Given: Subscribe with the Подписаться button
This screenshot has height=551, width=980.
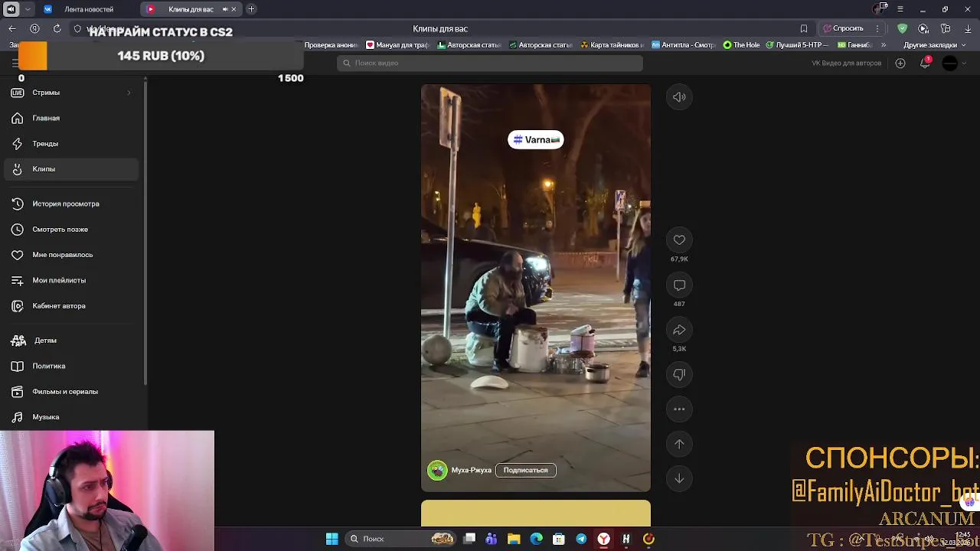Looking at the screenshot, I should click(x=525, y=470).
